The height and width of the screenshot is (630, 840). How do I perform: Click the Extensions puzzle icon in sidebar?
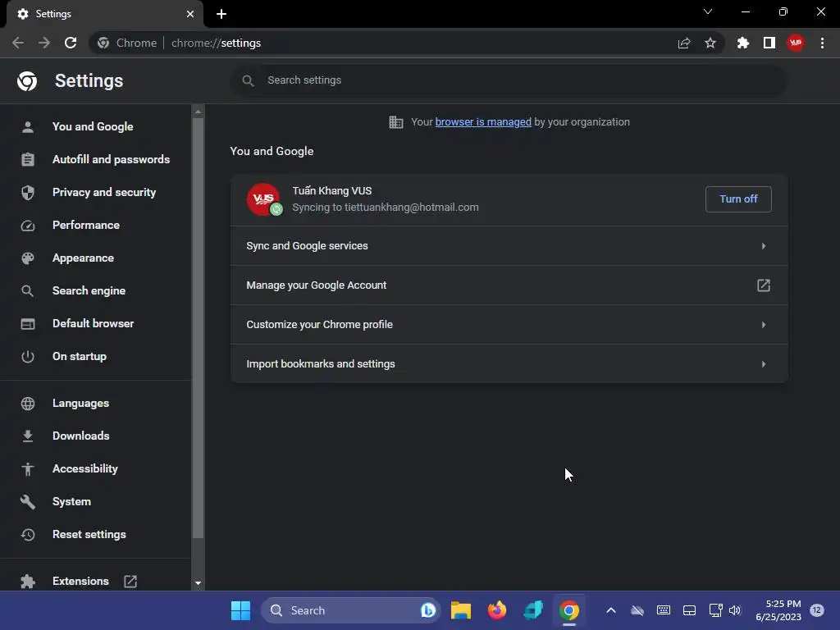[28, 582]
